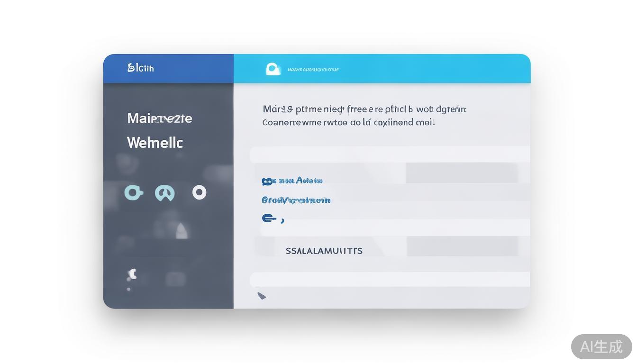Image resolution: width=637 pixels, height=364 pixels.
Task: Click the blurred bell-shaped icon in the sidebar
Action: (x=182, y=231)
